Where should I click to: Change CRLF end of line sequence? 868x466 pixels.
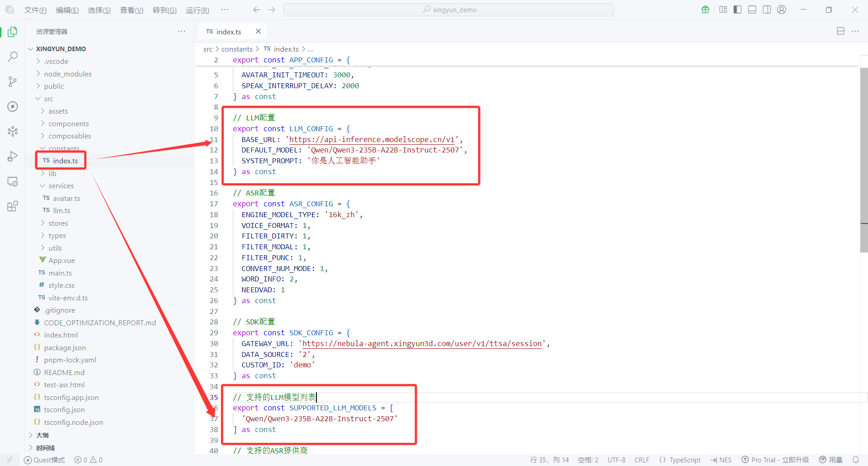pyautogui.click(x=642, y=460)
